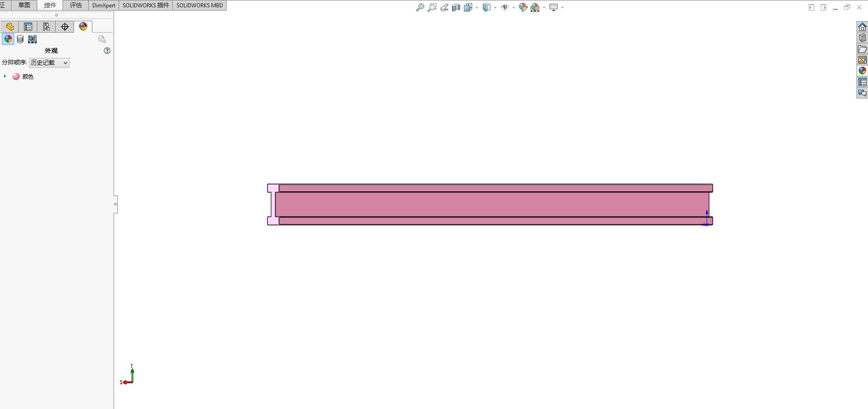Click the Previous View icon
Viewport: 868px width, 409px height.
[444, 7]
